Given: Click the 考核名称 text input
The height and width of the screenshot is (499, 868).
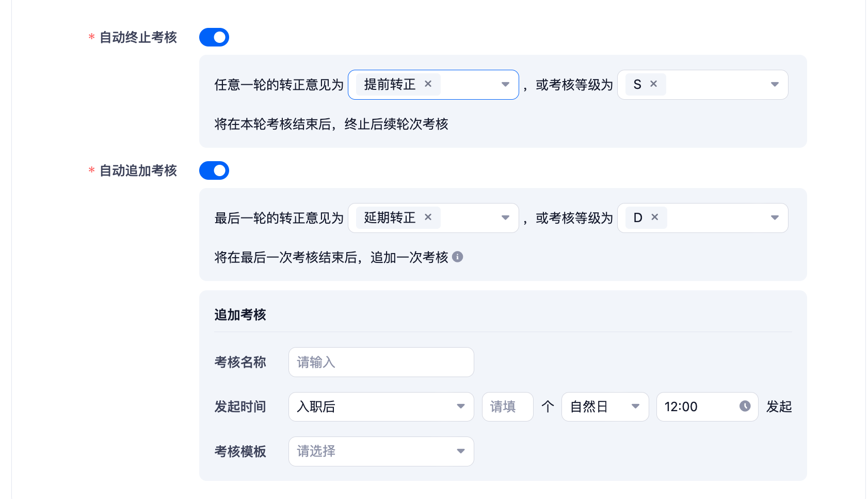Looking at the screenshot, I should (x=381, y=362).
